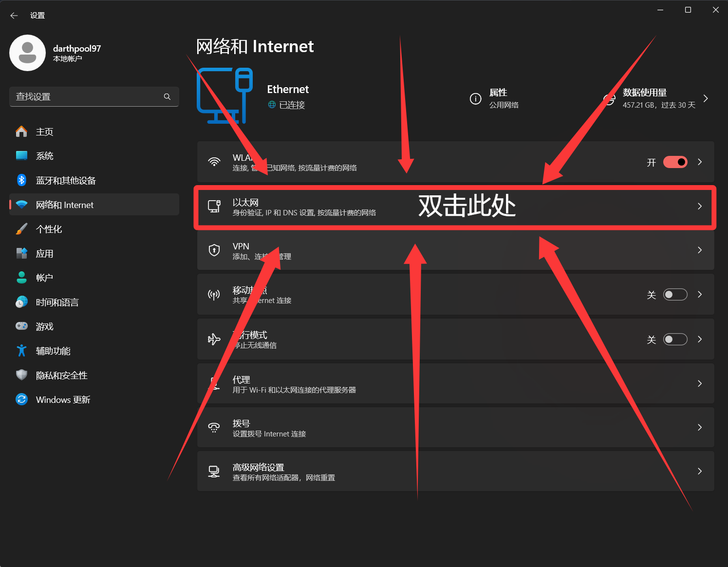Expand the 以太网 row chevron
The width and height of the screenshot is (728, 567).
(700, 207)
